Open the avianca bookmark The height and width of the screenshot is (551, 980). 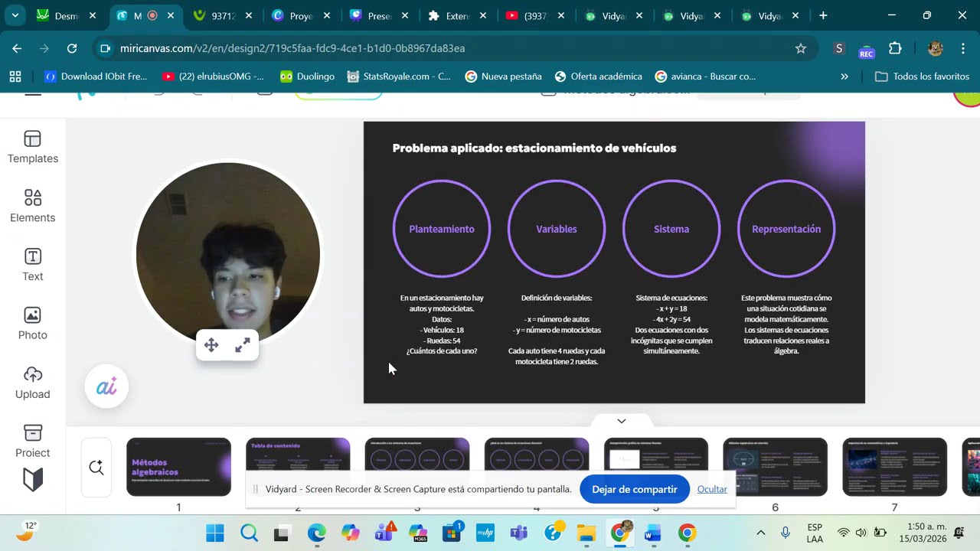pos(706,77)
